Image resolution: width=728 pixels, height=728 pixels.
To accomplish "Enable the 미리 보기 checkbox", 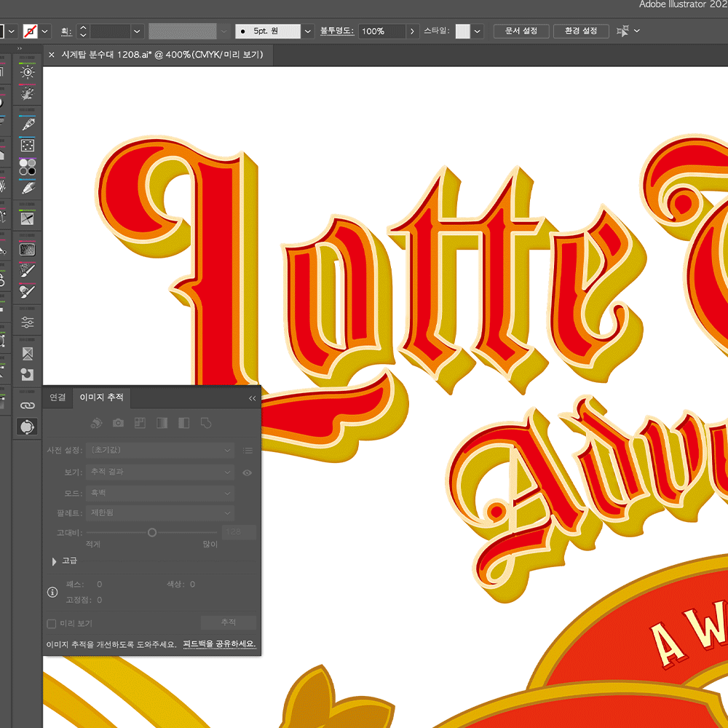I will click(x=52, y=624).
